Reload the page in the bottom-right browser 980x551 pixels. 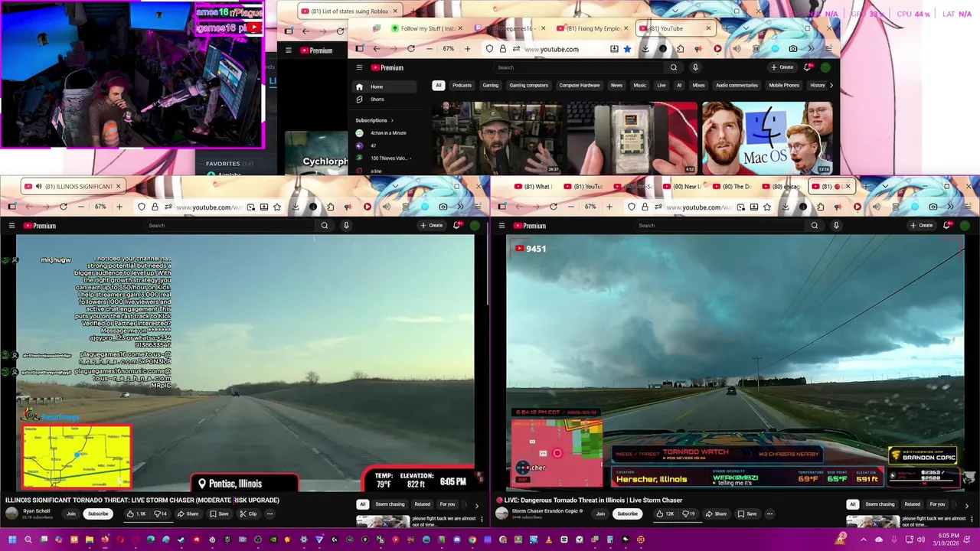coord(553,207)
